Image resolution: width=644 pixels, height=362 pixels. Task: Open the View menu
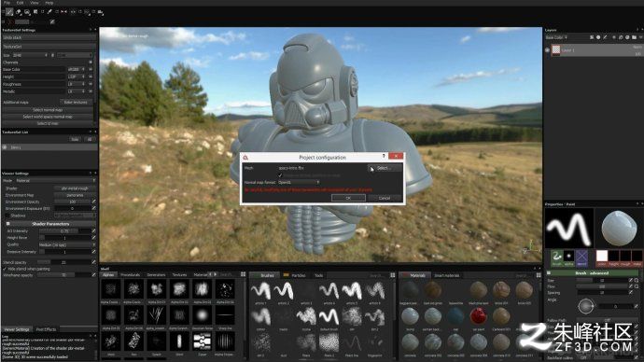(35, 3)
